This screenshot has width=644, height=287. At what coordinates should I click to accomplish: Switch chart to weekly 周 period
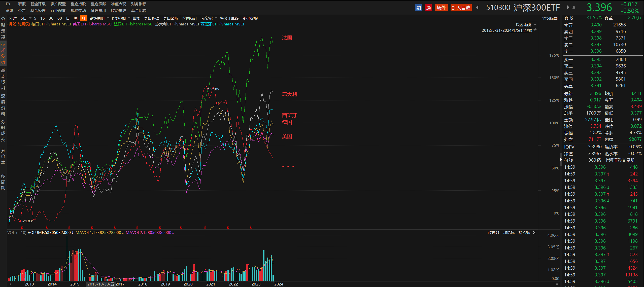click(76, 18)
